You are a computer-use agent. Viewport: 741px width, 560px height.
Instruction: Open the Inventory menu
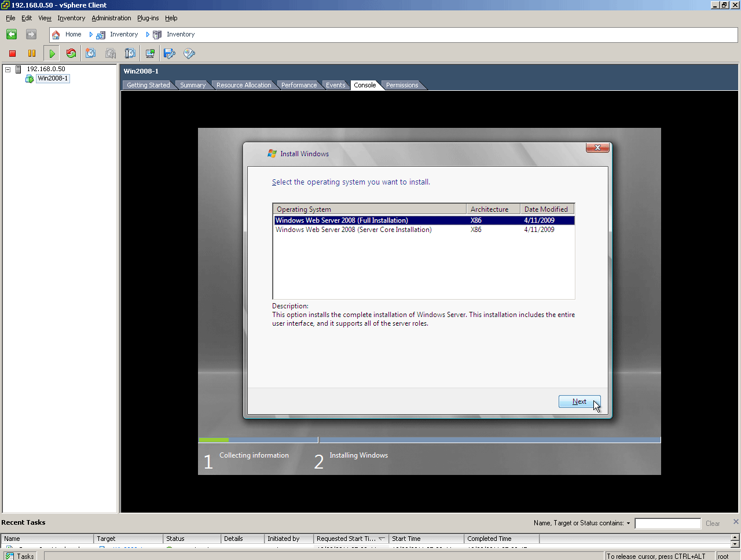(x=71, y=18)
